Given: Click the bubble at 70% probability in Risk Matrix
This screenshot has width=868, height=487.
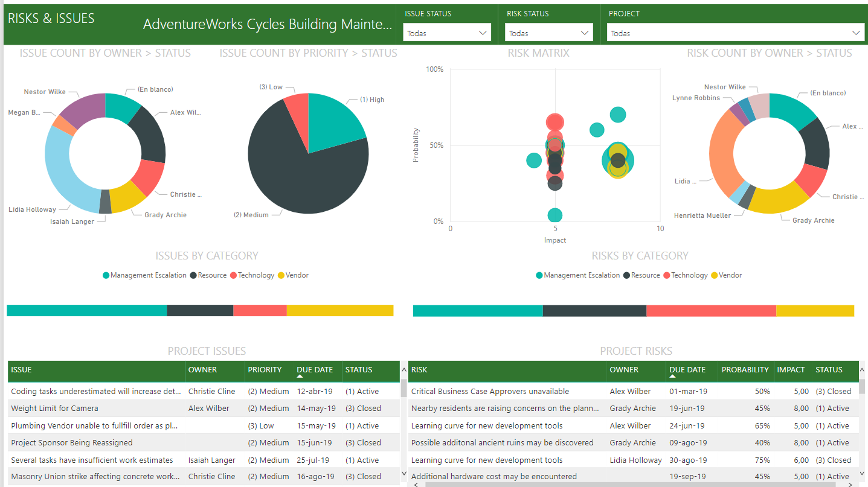Looking at the screenshot, I should [617, 115].
